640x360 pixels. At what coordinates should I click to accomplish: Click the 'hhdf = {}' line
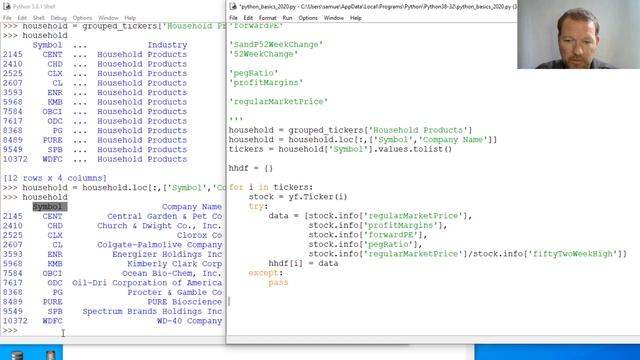[x=251, y=168]
